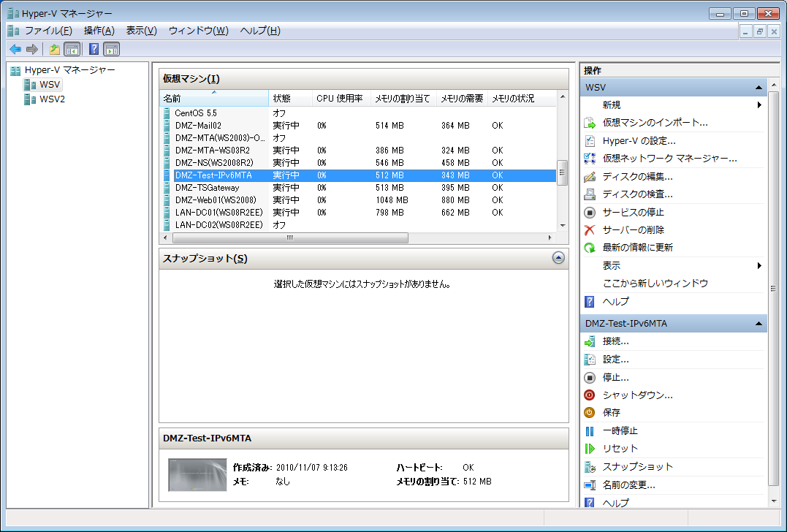
Task: Toggle the action pane toolbar icon
Action: pos(111,49)
